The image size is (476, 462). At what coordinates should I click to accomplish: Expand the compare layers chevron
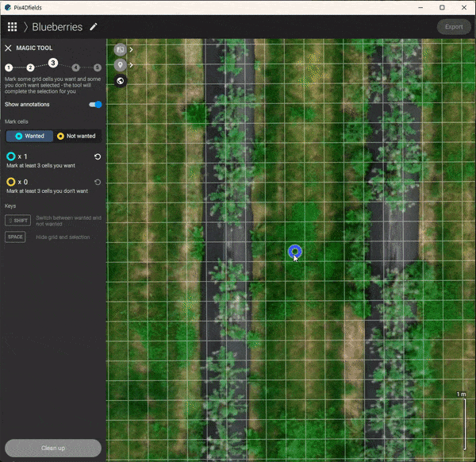(x=131, y=49)
